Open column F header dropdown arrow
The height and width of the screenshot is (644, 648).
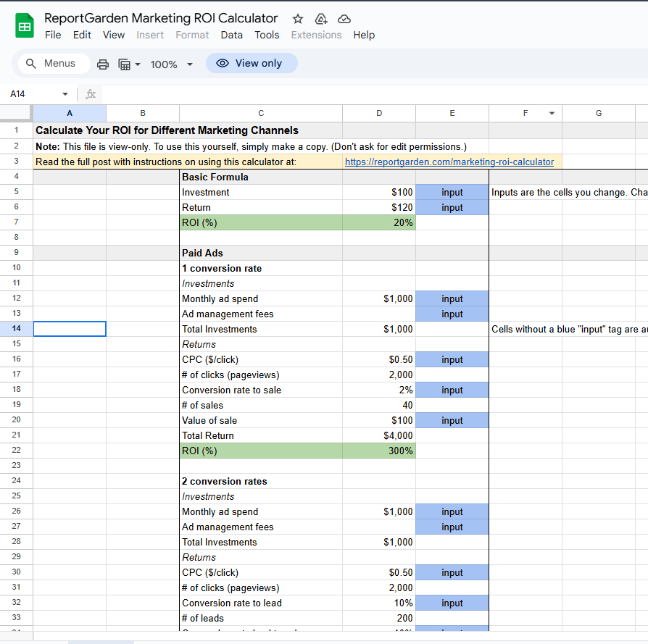pyautogui.click(x=552, y=113)
